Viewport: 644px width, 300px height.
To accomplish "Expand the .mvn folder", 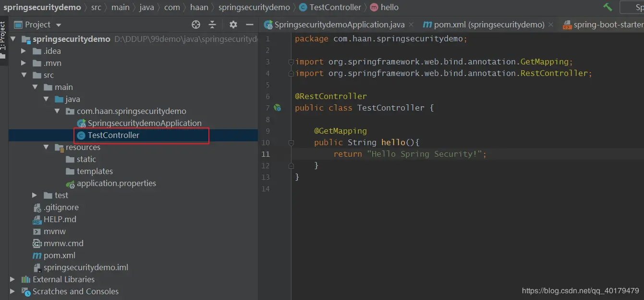I will (24, 63).
